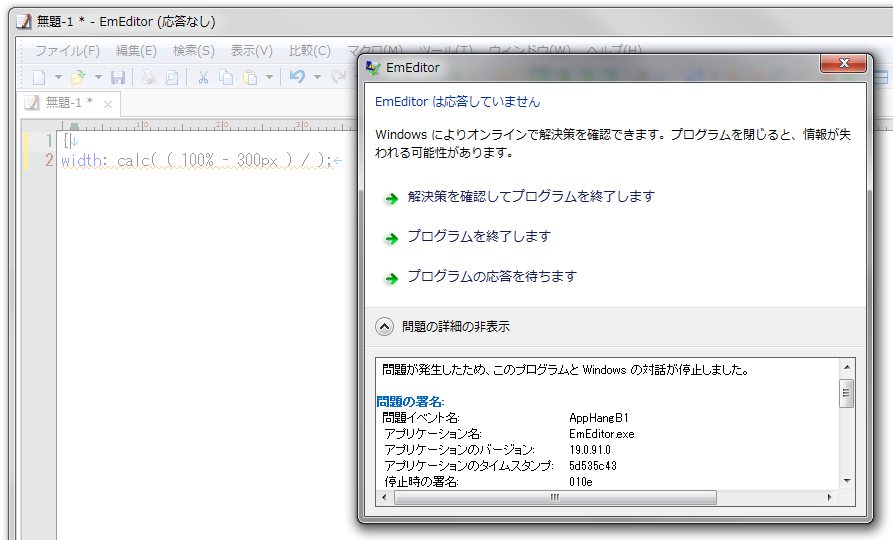Click the Undo arrow icon
Image resolution: width=893 pixels, height=540 pixels.
[x=297, y=77]
